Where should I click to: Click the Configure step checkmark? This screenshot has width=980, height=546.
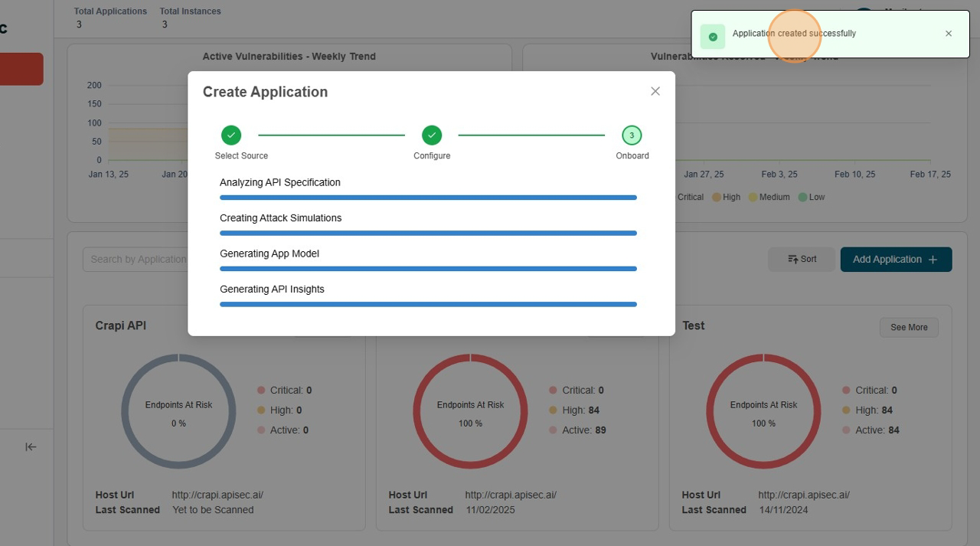[x=432, y=136]
